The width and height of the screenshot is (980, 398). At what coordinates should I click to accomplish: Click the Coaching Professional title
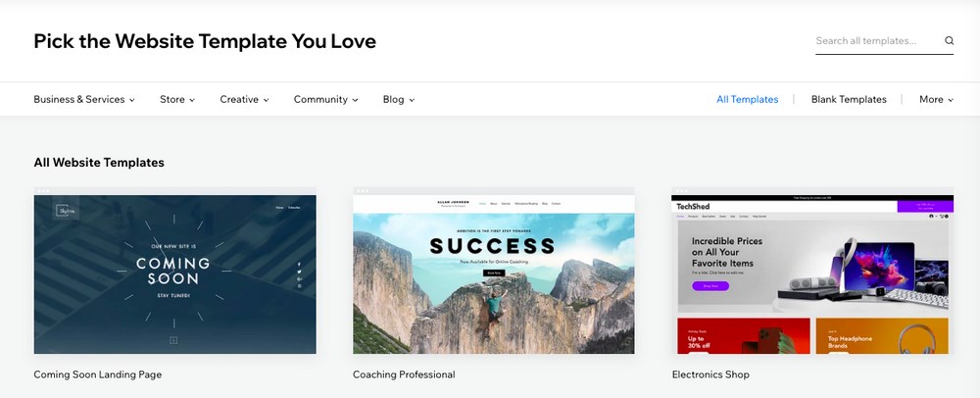coord(404,374)
